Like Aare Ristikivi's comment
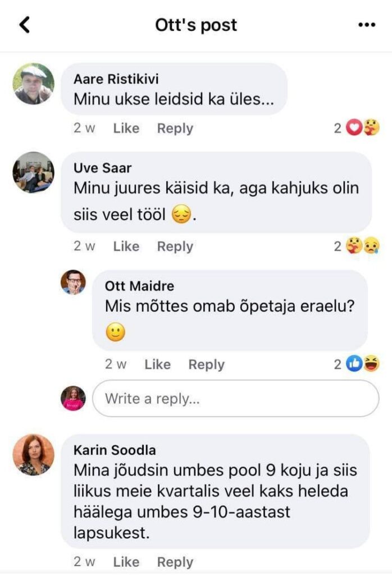 point(126,129)
